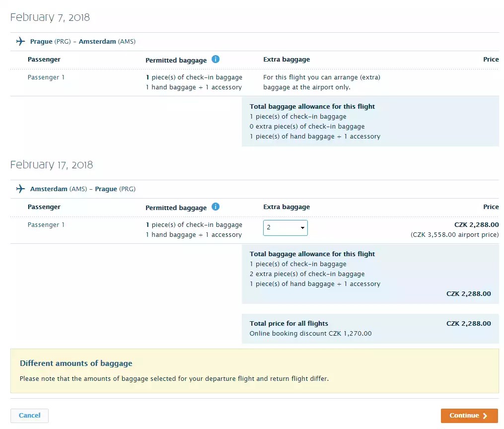
Task: Click the Different amounts of baggage warning heading
Action: tap(76, 363)
